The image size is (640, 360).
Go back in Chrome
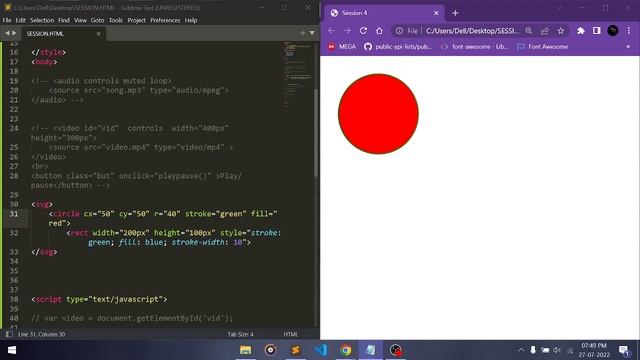(x=331, y=31)
